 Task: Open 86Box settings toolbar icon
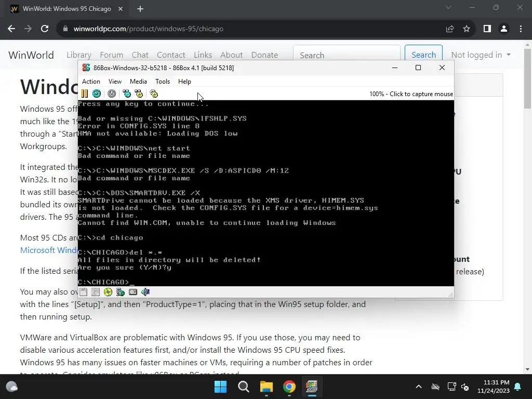tap(154, 94)
